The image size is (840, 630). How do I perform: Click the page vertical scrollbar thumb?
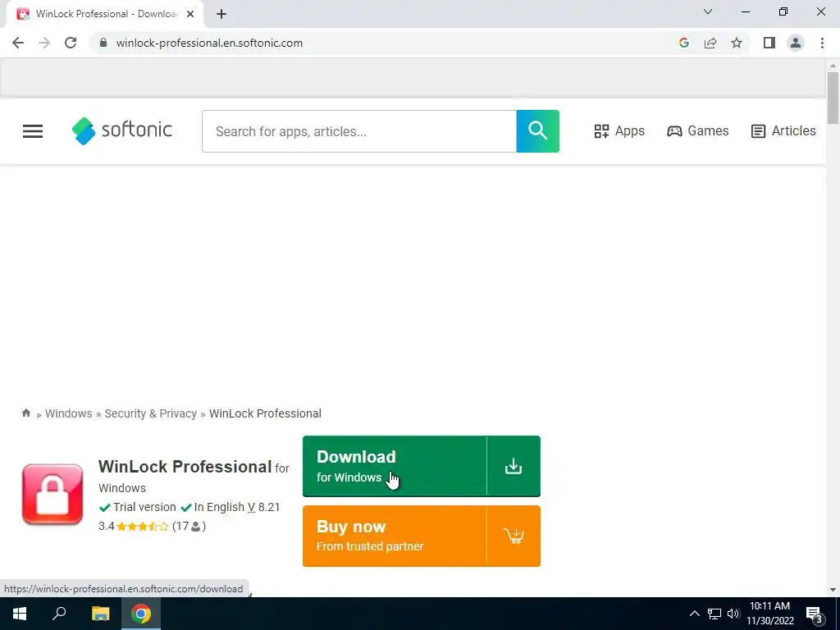(833, 98)
